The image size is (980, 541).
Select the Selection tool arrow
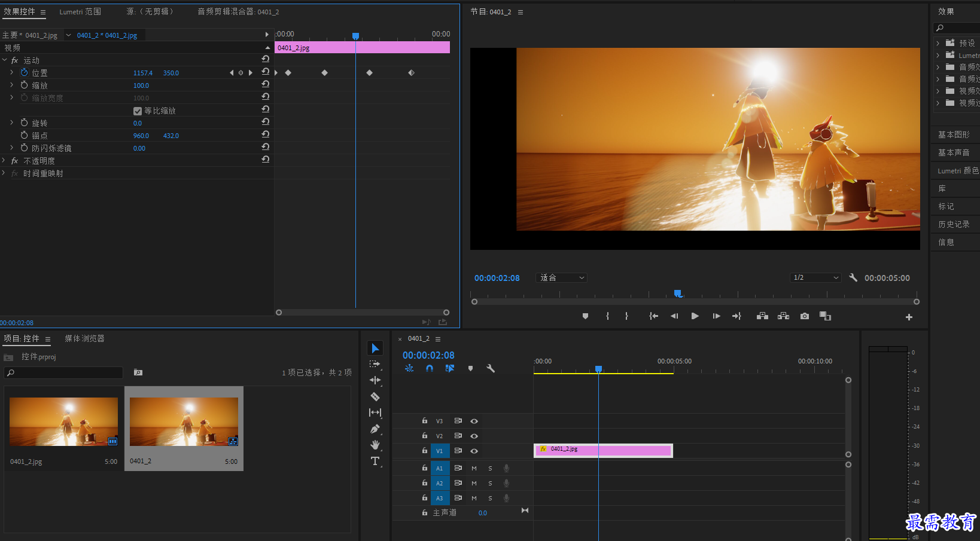tap(375, 349)
